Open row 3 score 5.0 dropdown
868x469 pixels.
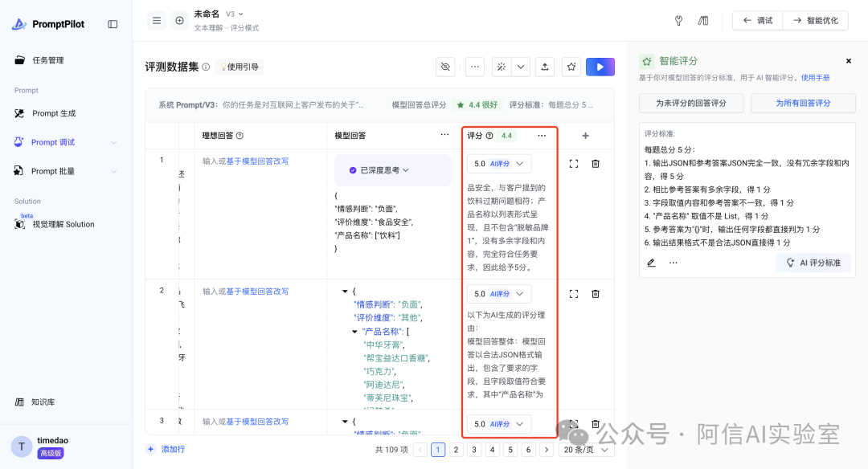coord(499,424)
